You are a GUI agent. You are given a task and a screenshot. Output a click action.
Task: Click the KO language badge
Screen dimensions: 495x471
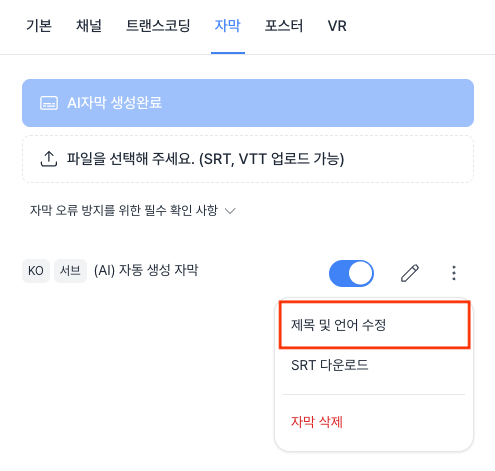coord(36,271)
